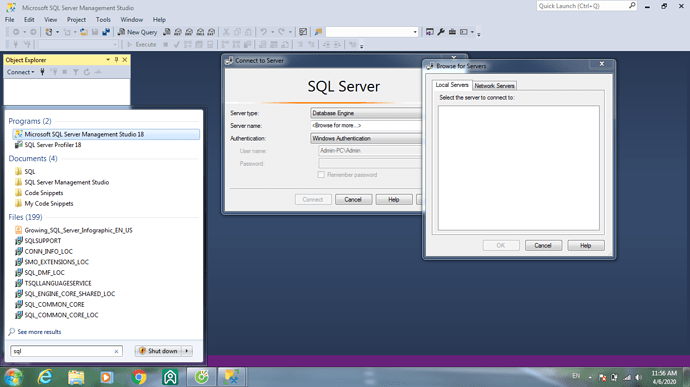The image size is (690, 387).
Task: Switch to the Network Servers tab
Action: pos(494,86)
